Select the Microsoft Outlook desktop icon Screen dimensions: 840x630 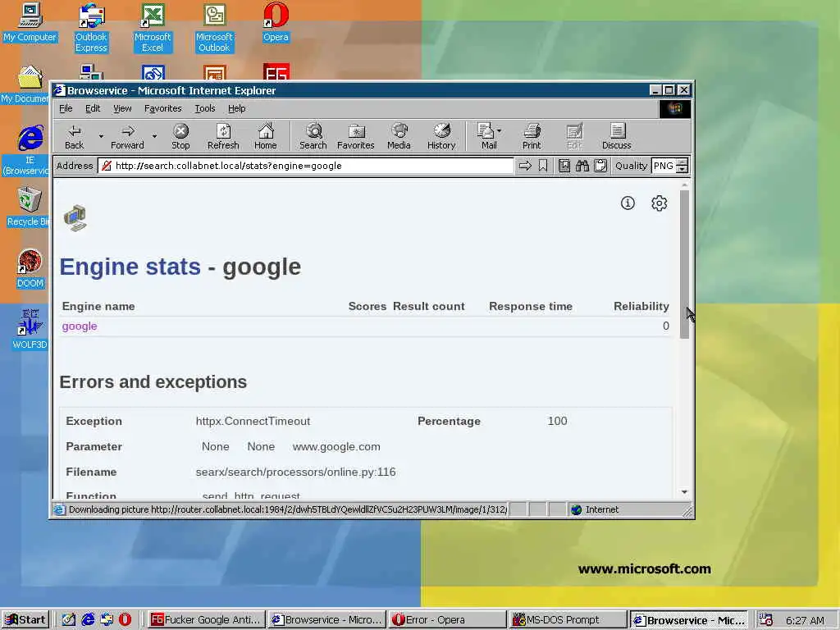coord(214,28)
